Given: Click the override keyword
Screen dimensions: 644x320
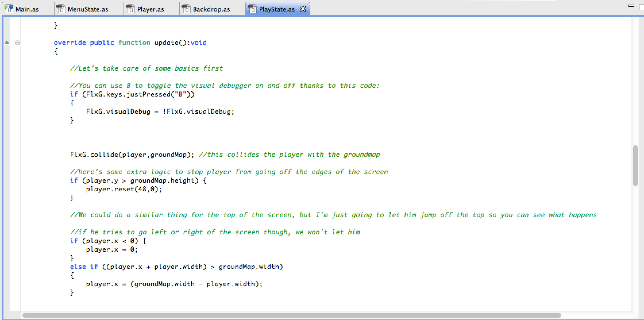Looking at the screenshot, I should [x=70, y=43].
